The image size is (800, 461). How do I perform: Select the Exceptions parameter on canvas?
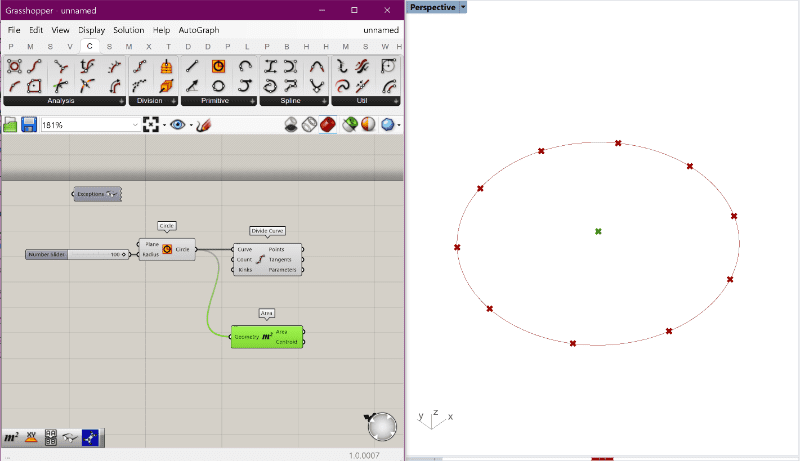[97, 194]
